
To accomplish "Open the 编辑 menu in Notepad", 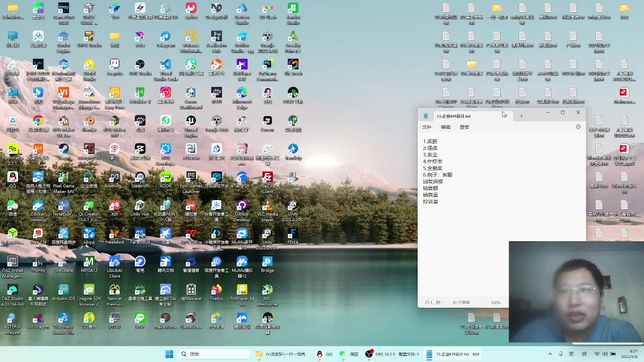I will coord(445,127).
